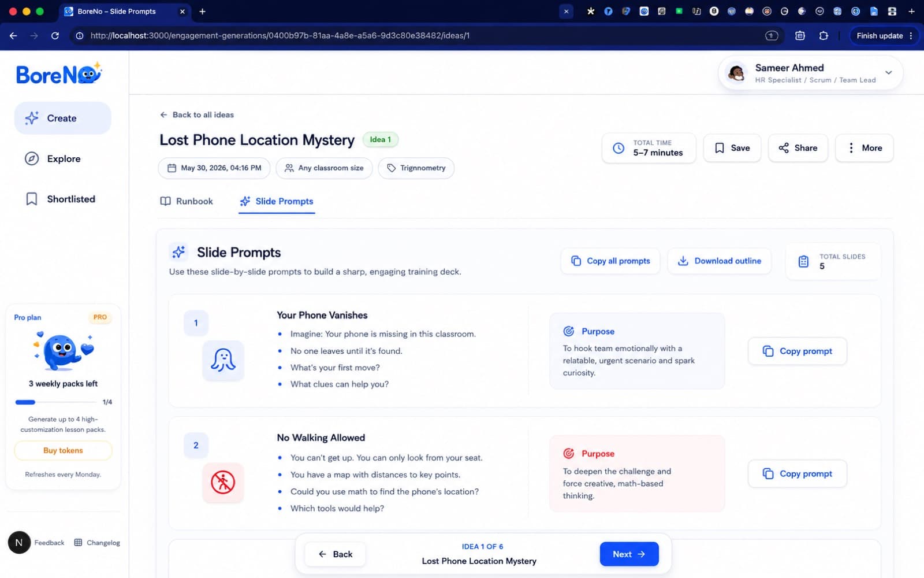Click the red Purpose target icon on slide 2
Image resolution: width=924 pixels, height=578 pixels.
569,454
